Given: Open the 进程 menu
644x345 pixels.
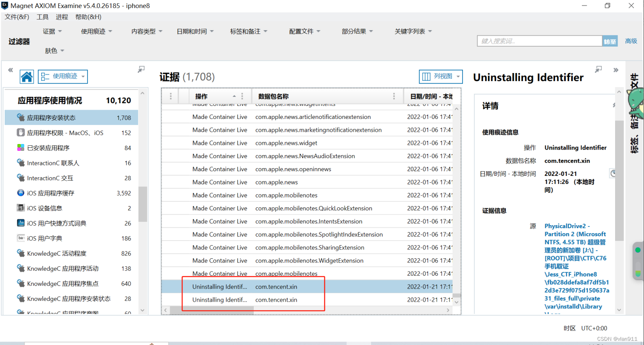Looking at the screenshot, I should pyautogui.click(x=62, y=17).
